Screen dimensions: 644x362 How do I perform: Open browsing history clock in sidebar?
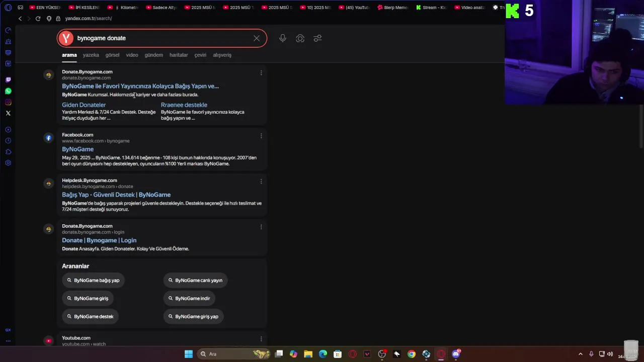point(8,141)
